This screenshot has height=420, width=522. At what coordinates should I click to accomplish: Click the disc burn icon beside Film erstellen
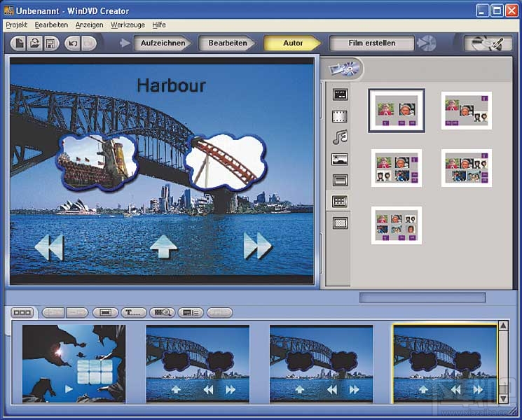pyautogui.click(x=427, y=43)
